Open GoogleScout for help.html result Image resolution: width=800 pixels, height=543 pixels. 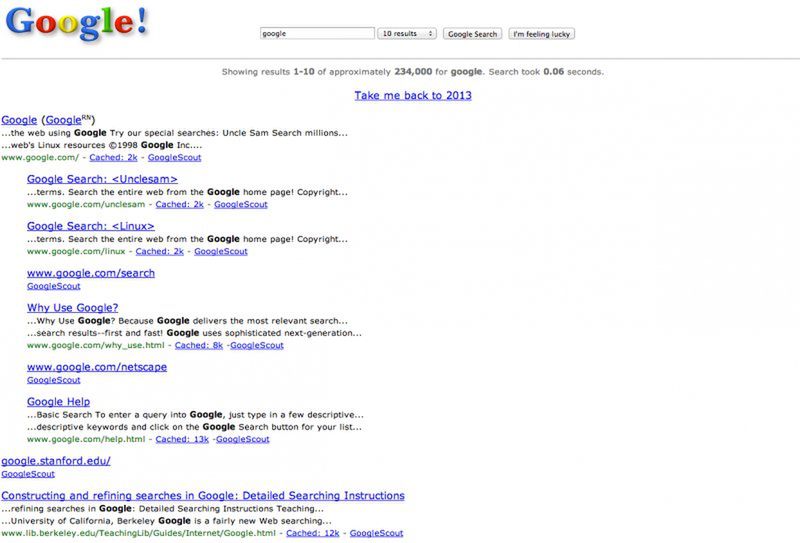click(x=242, y=439)
